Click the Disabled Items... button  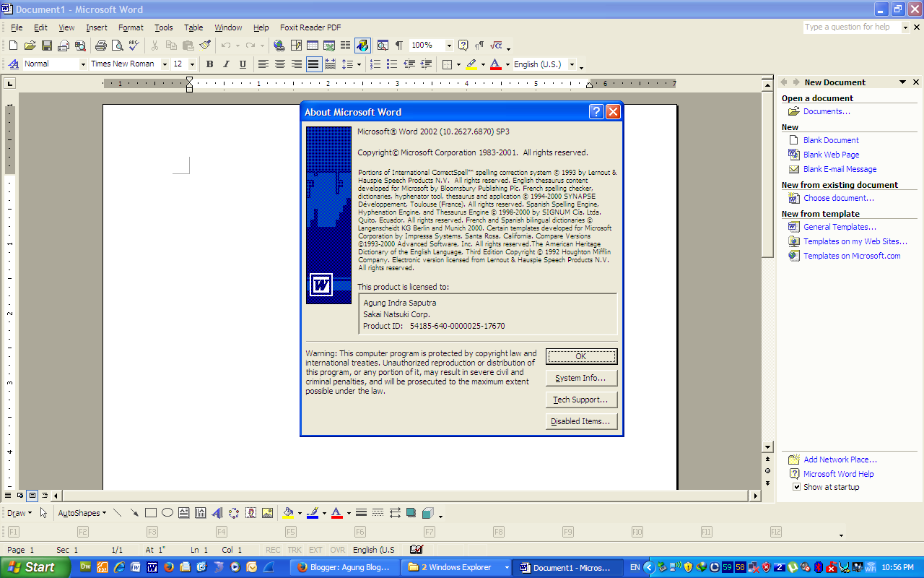[581, 421]
